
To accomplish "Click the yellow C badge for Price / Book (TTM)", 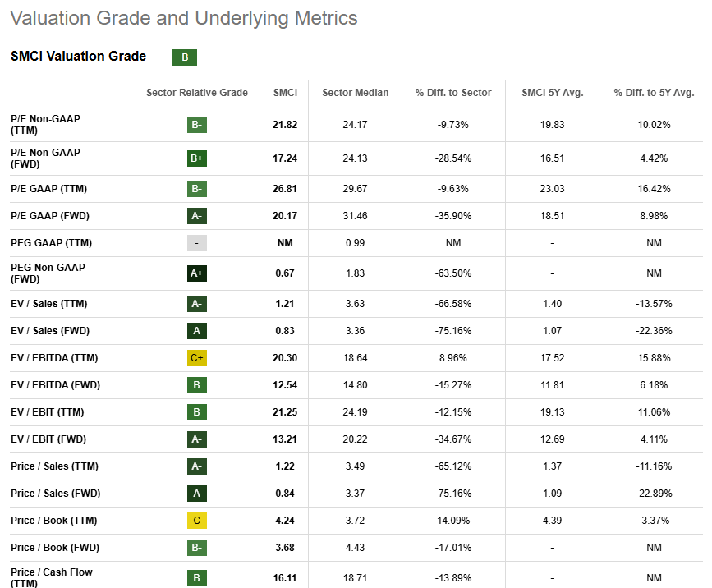I will pyautogui.click(x=196, y=521).
